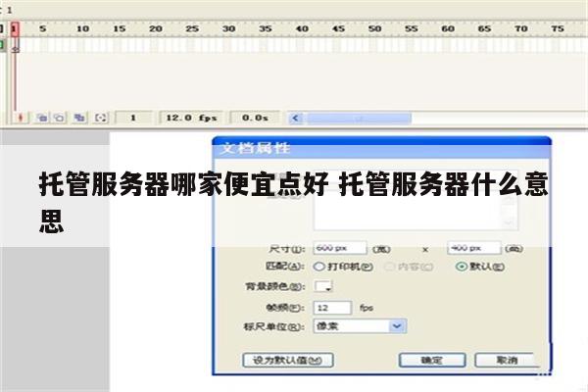Screen dimensions: 588x392
Task: Select the 内容 match radio button
Action: click(x=390, y=267)
